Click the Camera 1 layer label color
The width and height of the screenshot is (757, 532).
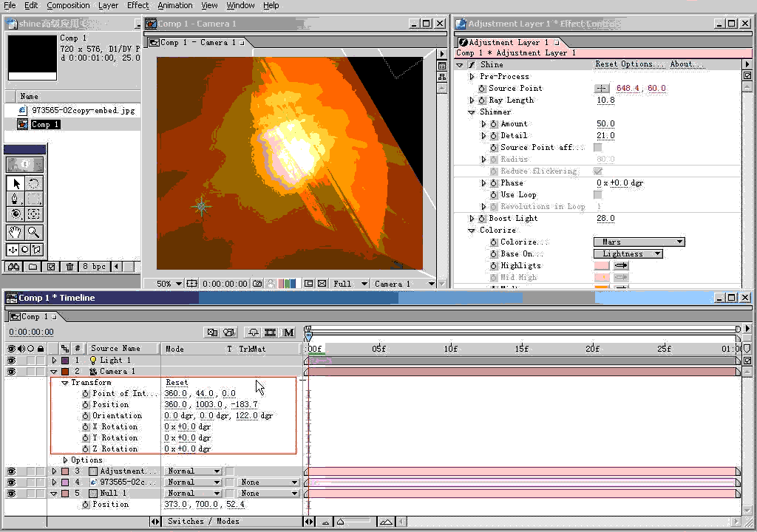(x=65, y=372)
